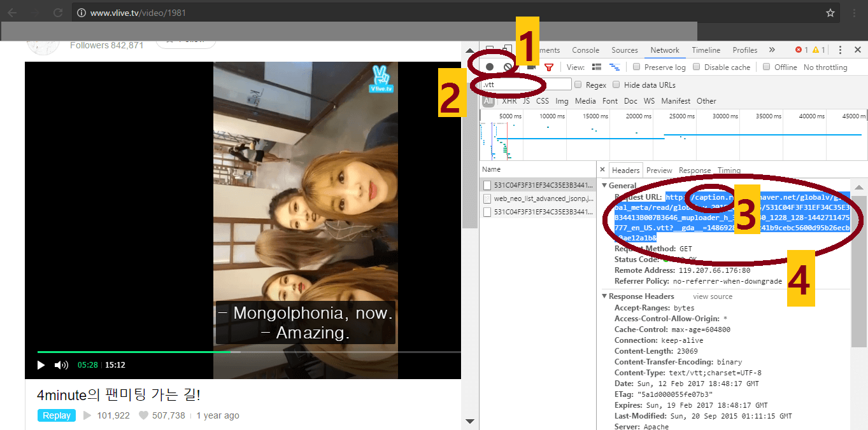
Task: Click the video play button
Action: click(x=41, y=365)
